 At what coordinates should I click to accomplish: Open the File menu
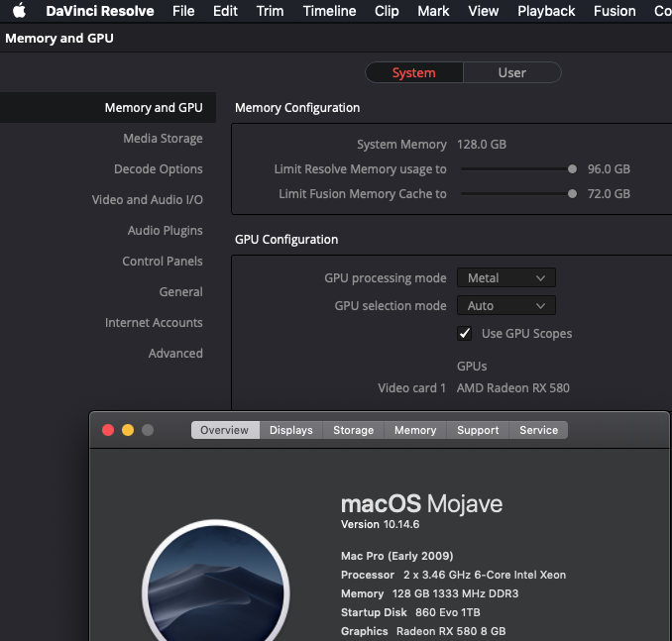183,11
